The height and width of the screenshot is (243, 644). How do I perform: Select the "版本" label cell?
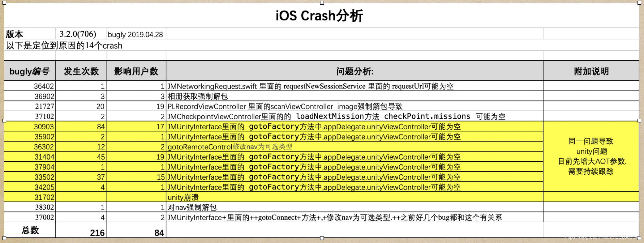30,34
